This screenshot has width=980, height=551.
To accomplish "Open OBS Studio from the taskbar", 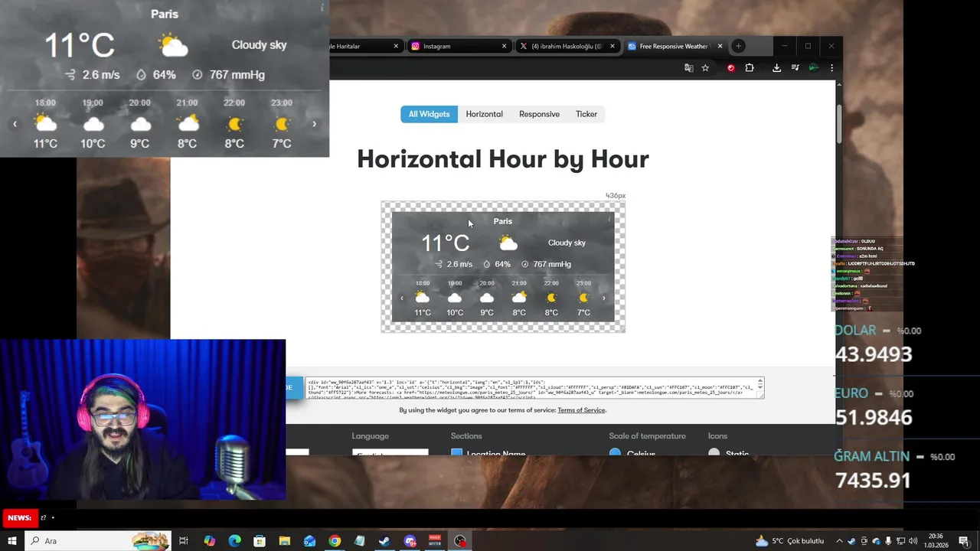I will coord(459,541).
